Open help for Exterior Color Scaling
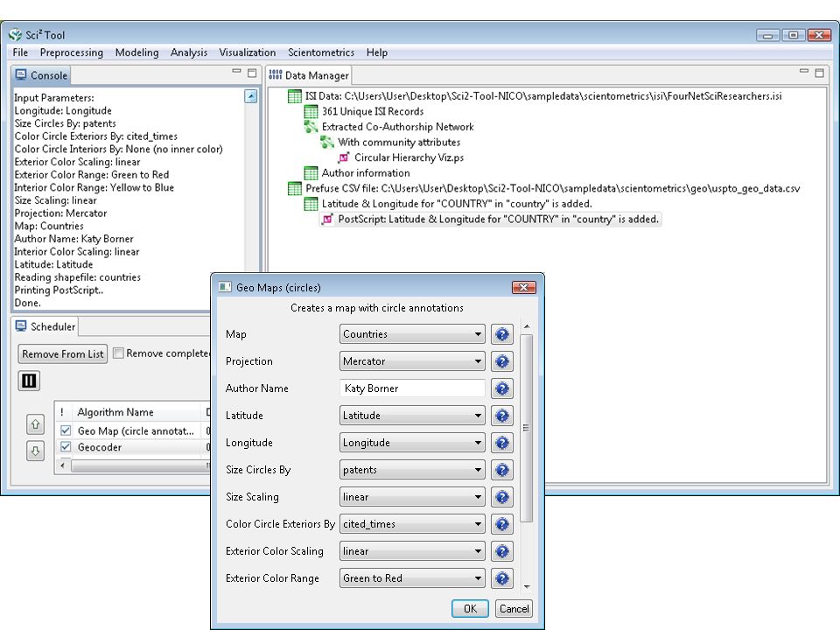Screen dimensions: 840x630 tap(502, 551)
